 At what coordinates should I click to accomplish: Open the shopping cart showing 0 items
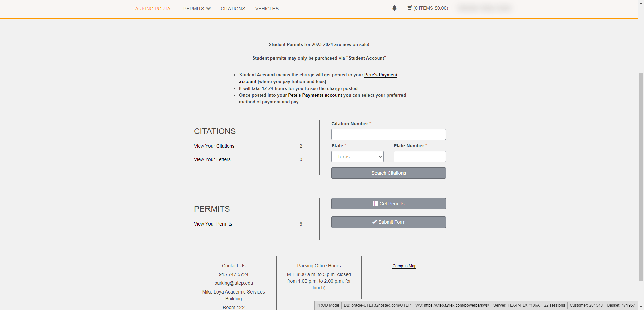[427, 8]
